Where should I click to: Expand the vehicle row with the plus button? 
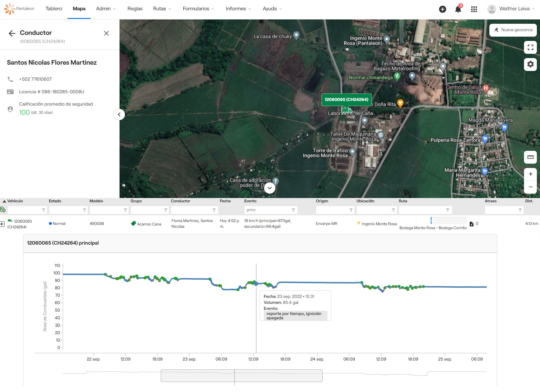[x=2, y=224]
